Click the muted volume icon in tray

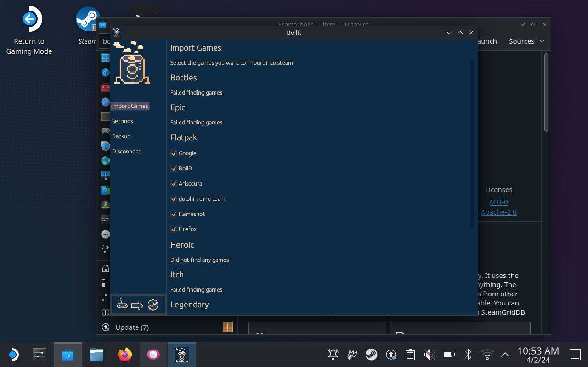(429, 355)
